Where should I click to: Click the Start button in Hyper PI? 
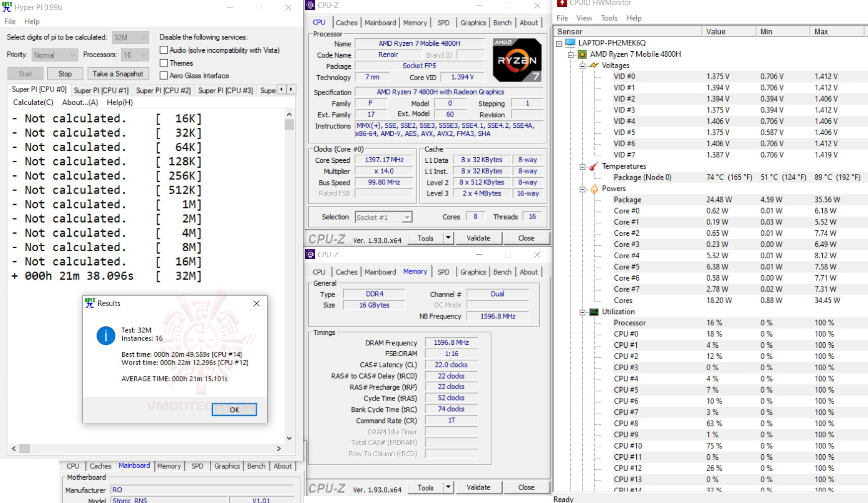(x=25, y=74)
